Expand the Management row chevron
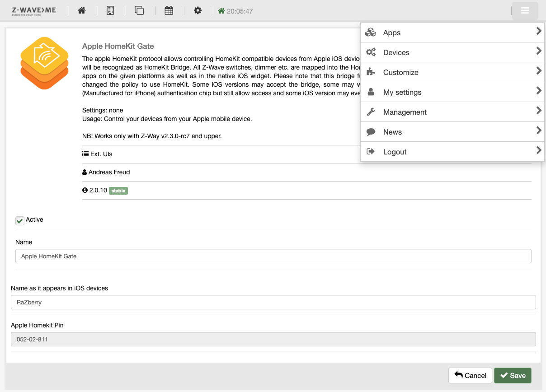Viewport: 546px width, 392px height. coord(539,111)
